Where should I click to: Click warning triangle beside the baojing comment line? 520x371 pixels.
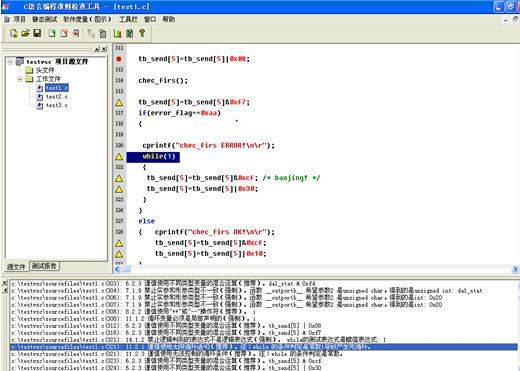tap(119, 178)
